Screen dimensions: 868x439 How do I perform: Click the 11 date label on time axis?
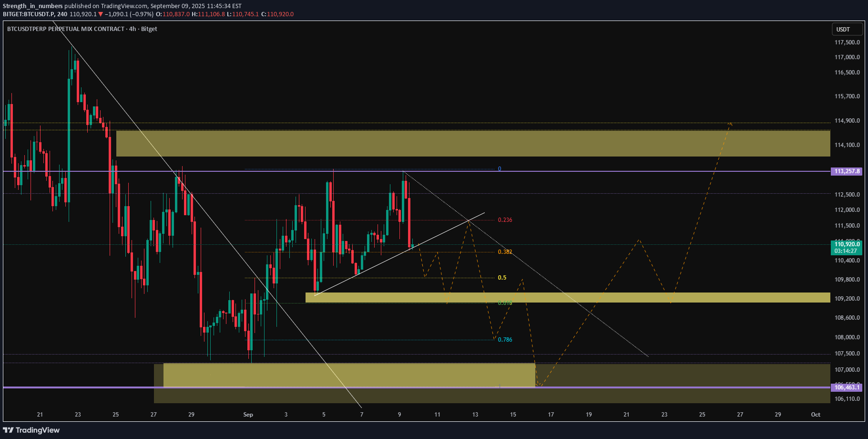tap(437, 415)
